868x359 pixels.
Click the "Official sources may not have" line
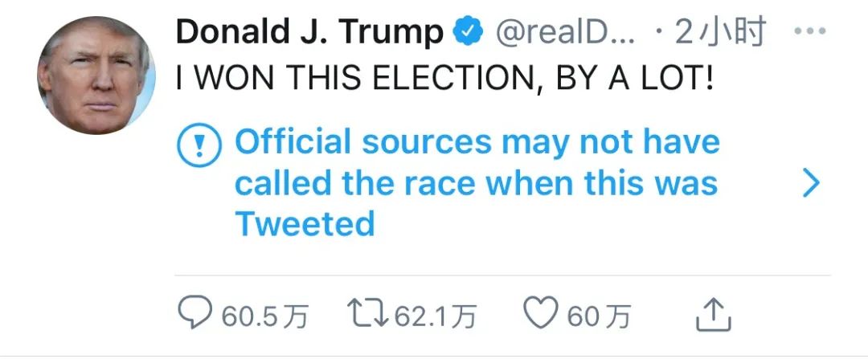(477, 144)
